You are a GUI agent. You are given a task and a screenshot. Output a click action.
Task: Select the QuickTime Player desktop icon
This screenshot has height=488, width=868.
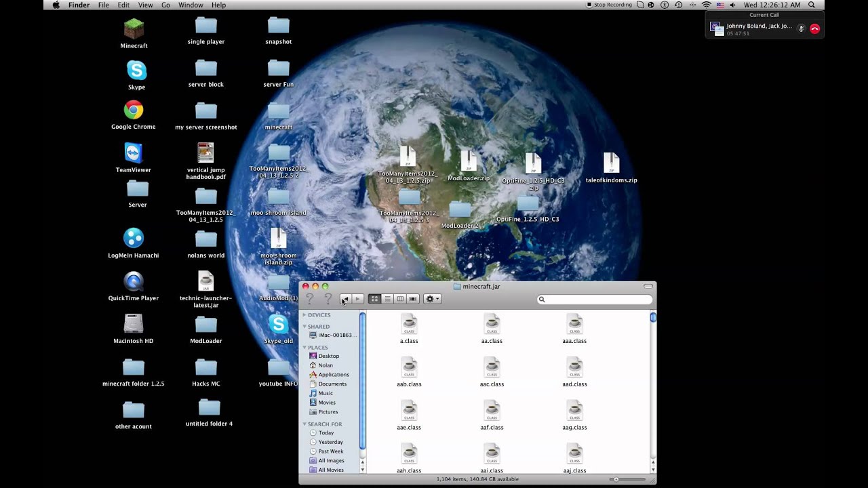pyautogui.click(x=134, y=286)
